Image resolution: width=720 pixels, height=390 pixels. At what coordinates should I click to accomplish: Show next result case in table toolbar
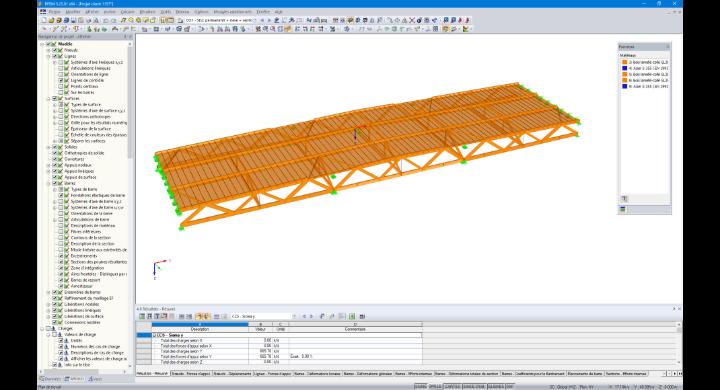click(x=311, y=317)
